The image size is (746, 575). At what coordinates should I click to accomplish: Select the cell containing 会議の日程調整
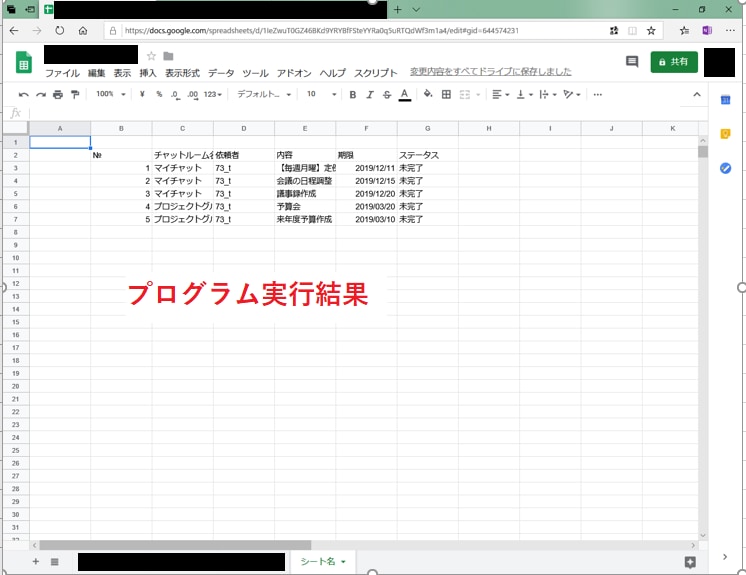(305, 181)
